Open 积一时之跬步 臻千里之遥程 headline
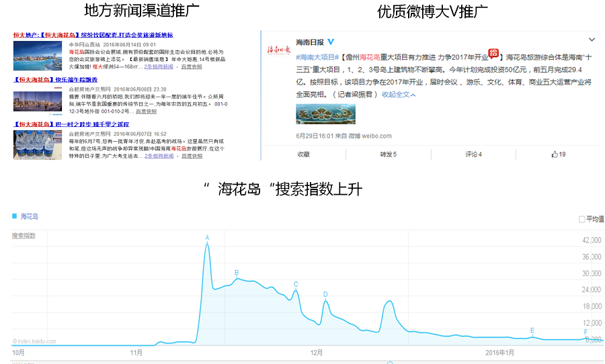 [71, 124]
